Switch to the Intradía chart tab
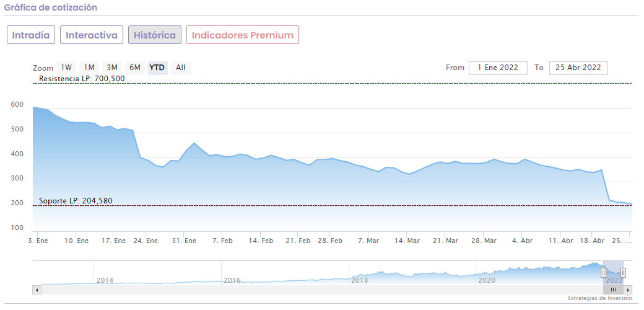 31,35
